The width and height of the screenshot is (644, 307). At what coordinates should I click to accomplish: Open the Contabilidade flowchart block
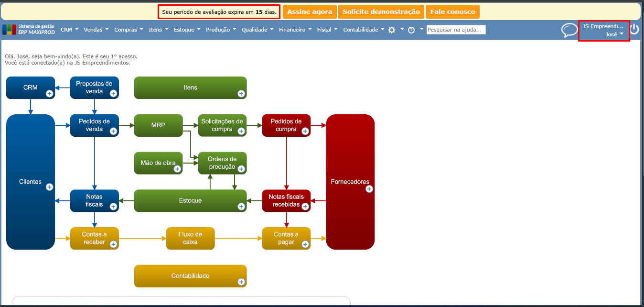pyautogui.click(x=190, y=276)
